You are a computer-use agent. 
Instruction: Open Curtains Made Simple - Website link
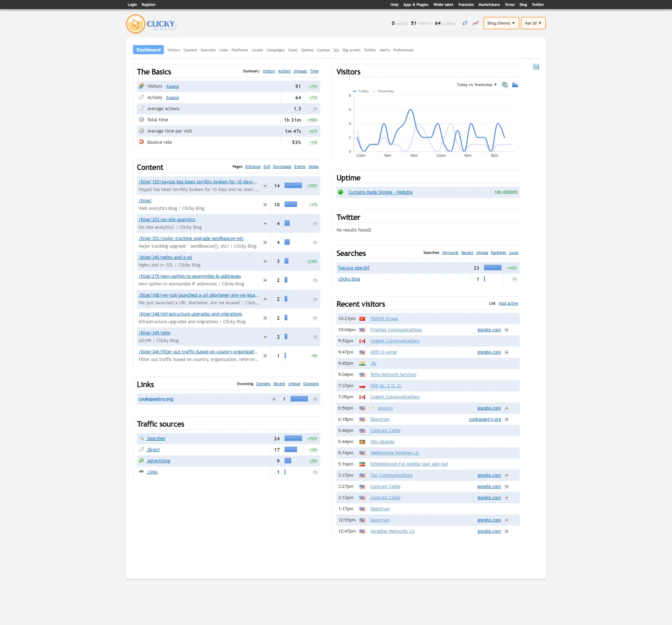coord(380,192)
